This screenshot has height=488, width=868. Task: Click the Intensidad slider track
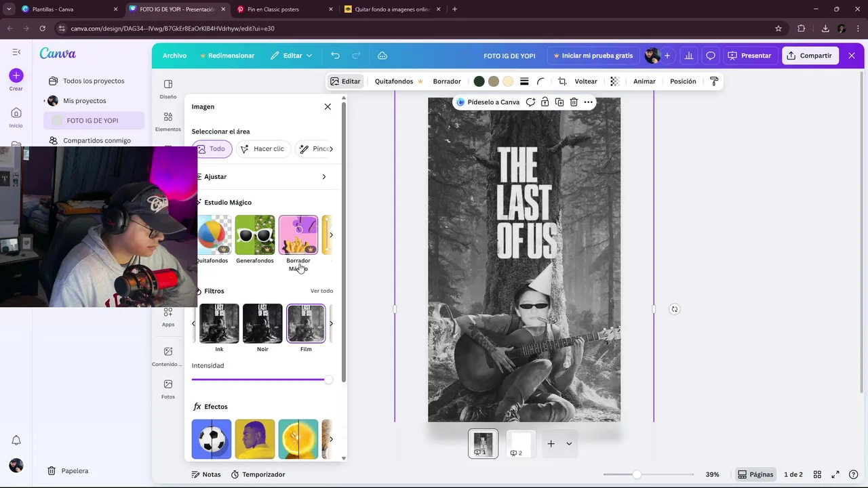point(262,380)
